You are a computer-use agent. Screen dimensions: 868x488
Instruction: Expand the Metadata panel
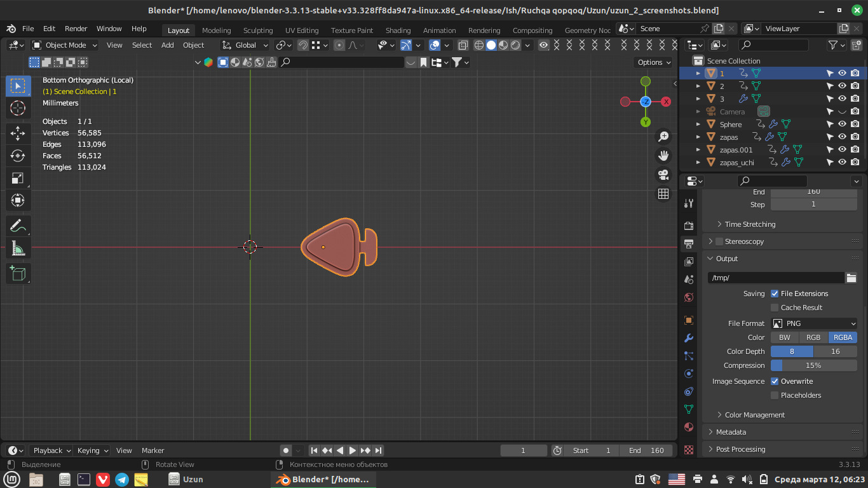tap(731, 432)
